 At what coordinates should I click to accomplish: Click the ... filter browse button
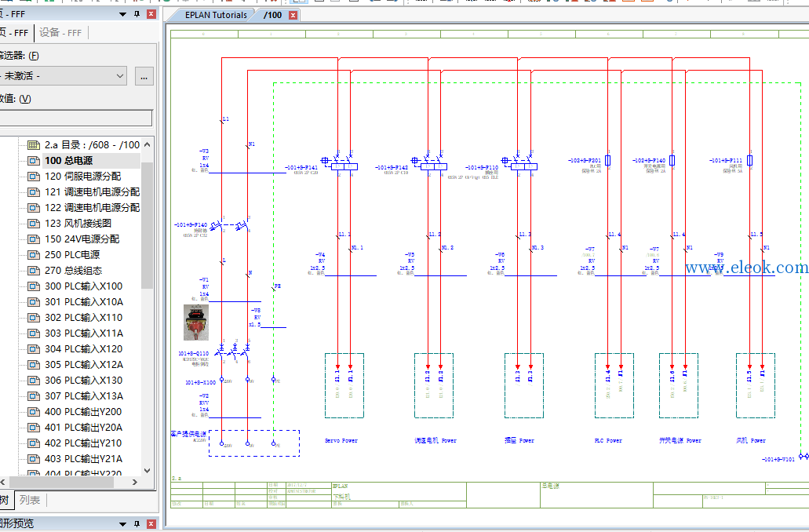pyautogui.click(x=144, y=76)
